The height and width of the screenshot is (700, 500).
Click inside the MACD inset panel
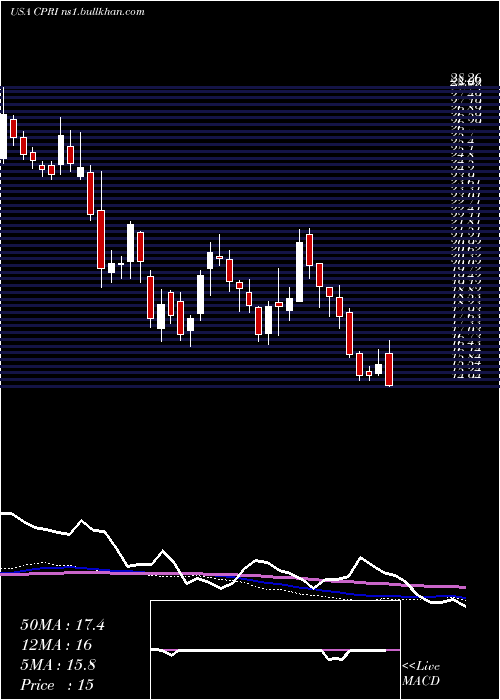(275, 650)
